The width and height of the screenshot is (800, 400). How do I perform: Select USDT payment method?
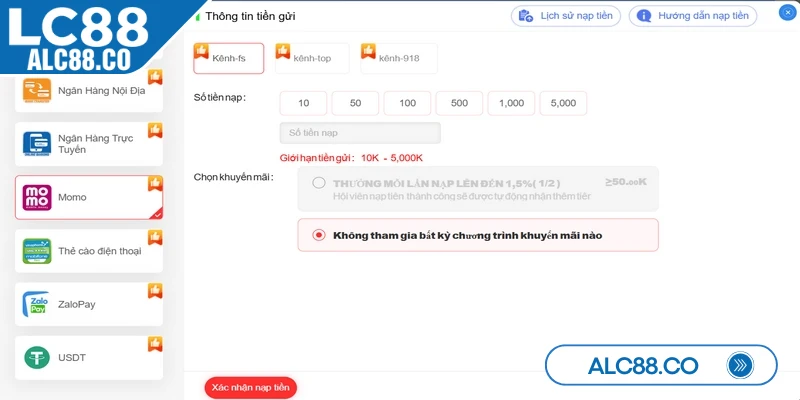pyautogui.click(x=89, y=358)
